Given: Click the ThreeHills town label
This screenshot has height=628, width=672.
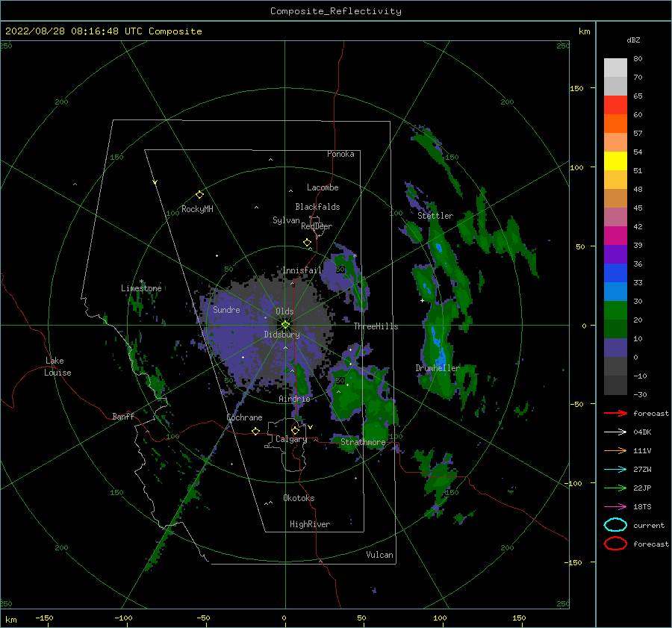Looking at the screenshot, I should (376, 326).
